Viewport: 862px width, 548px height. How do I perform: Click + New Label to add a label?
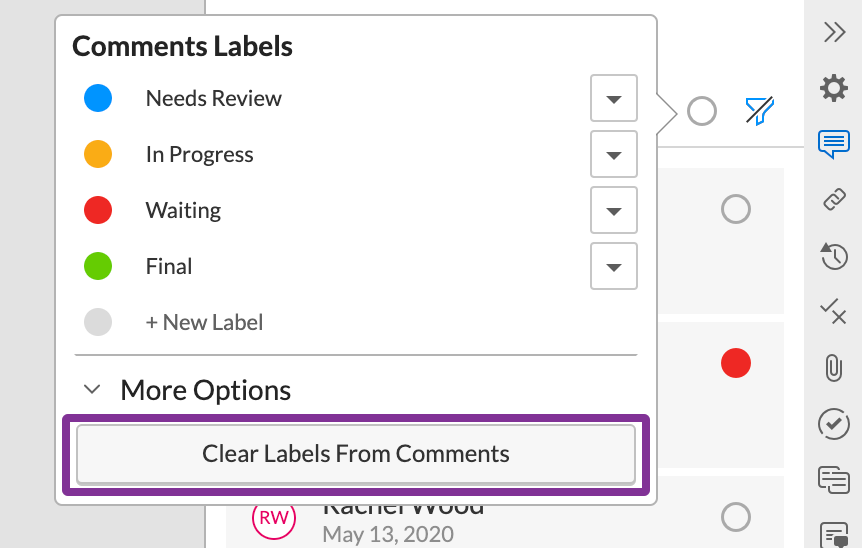click(x=204, y=322)
